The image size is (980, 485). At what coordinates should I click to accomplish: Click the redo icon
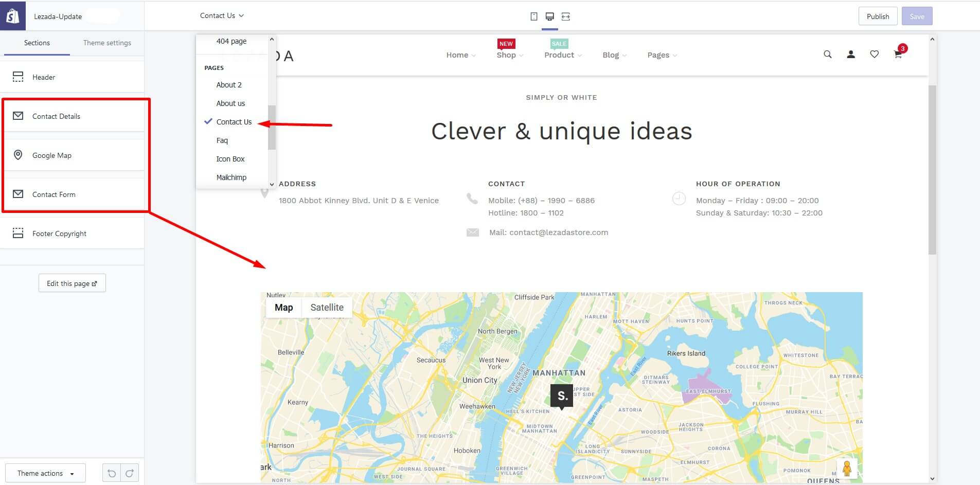[130, 473]
